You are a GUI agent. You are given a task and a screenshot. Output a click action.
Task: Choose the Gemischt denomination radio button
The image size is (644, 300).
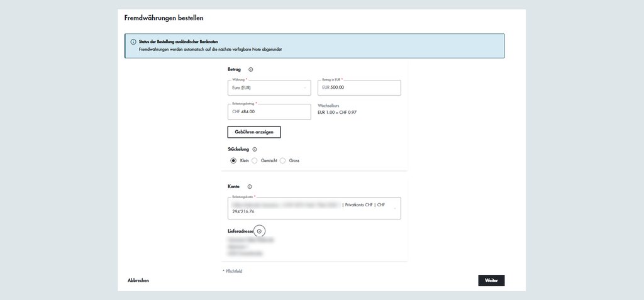tap(255, 160)
